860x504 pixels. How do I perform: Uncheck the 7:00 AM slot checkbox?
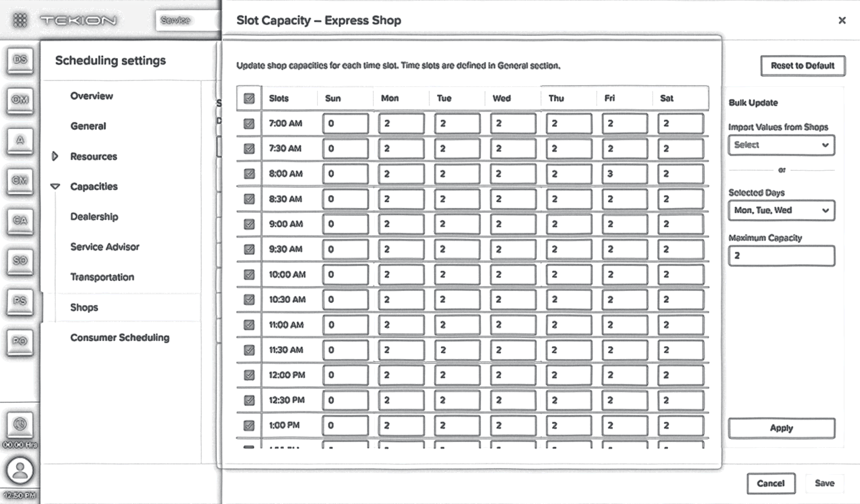tap(249, 124)
